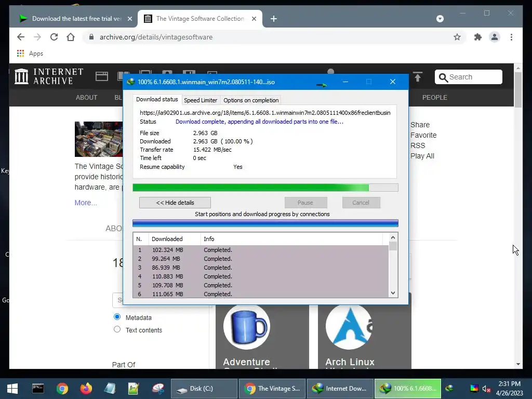This screenshot has height=399, width=532.
Task: Click the page scrollbar down arrow
Action: click(x=518, y=364)
